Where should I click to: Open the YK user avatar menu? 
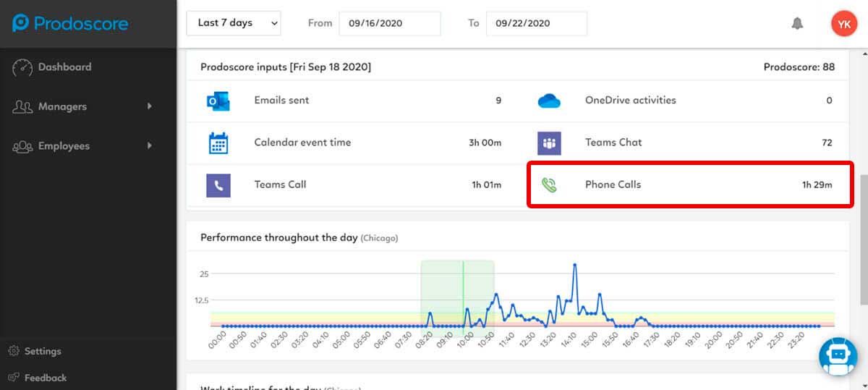[x=843, y=23]
